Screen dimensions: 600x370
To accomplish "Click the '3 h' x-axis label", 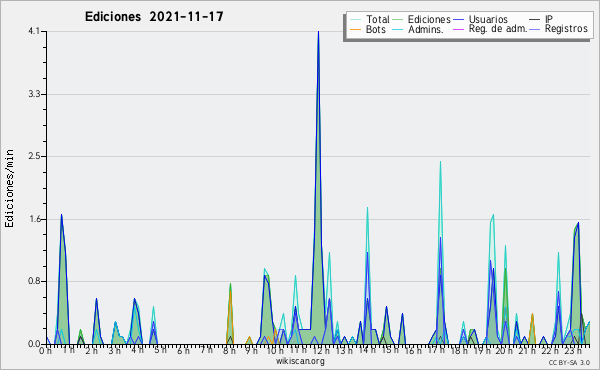I will point(114,350).
